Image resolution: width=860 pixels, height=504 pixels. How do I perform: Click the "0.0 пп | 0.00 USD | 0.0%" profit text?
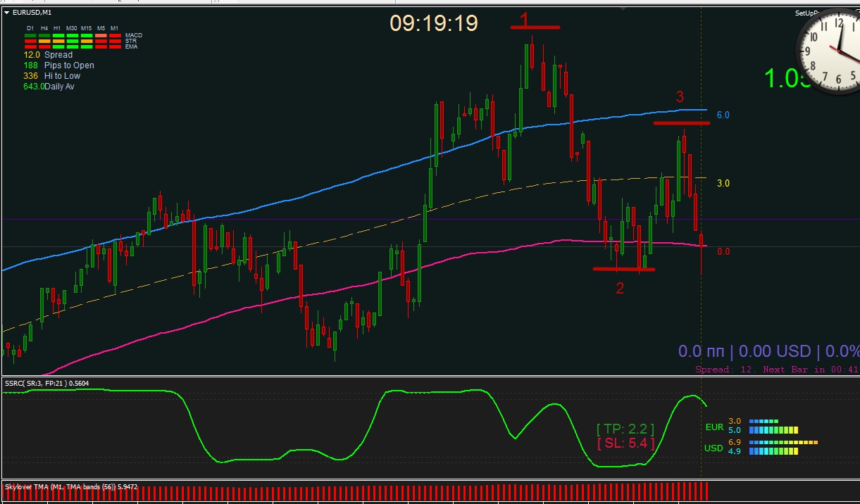pos(768,351)
